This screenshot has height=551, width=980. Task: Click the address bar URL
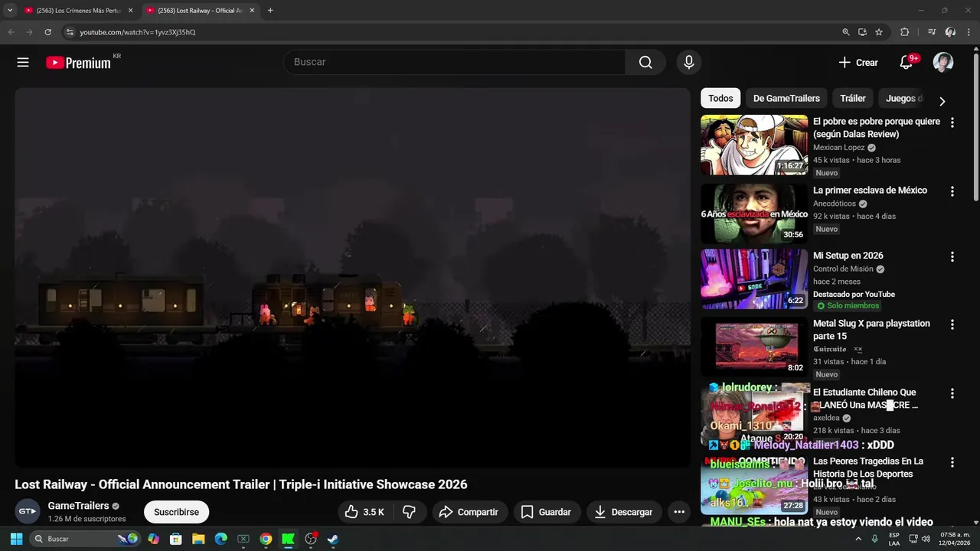[x=138, y=32]
